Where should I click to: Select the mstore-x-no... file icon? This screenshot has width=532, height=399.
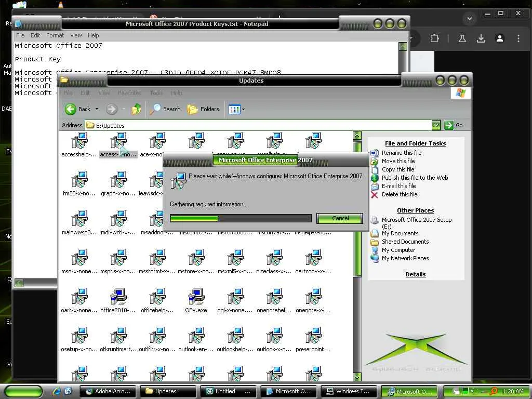click(x=196, y=257)
